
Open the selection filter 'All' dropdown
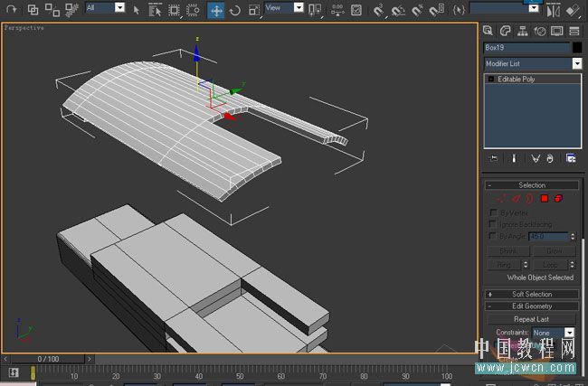(x=119, y=7)
